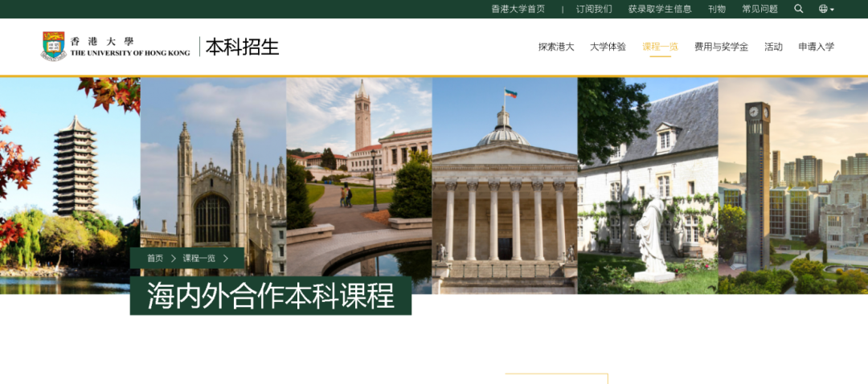Viewport: 868px width, 384px height.
Task: Open the globe language selector
Action: point(826,9)
